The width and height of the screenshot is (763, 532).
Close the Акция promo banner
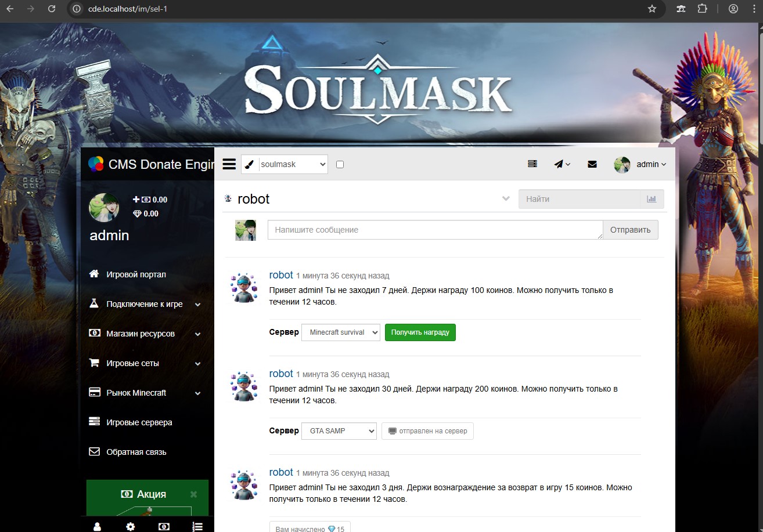click(193, 494)
